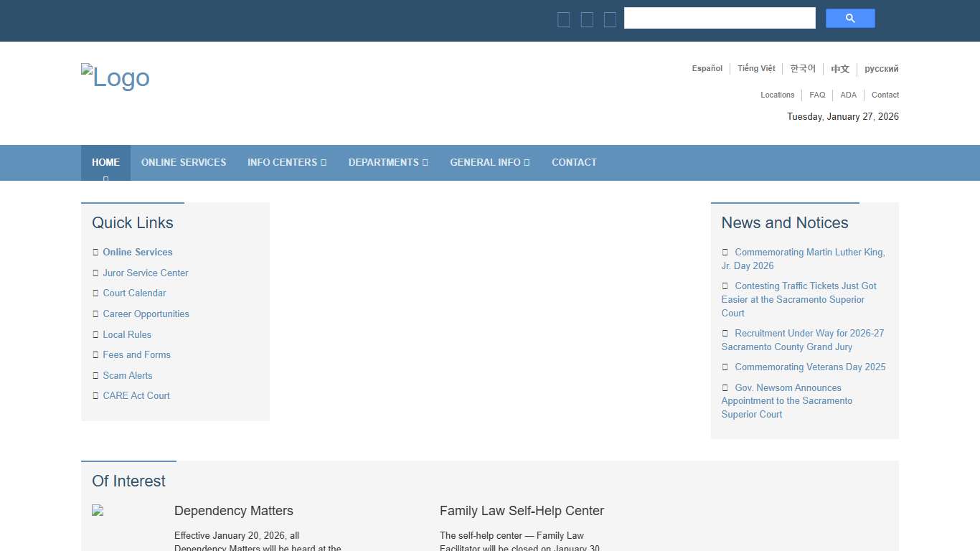
Task: Select the CONTACT navigation menu item
Action: [574, 162]
